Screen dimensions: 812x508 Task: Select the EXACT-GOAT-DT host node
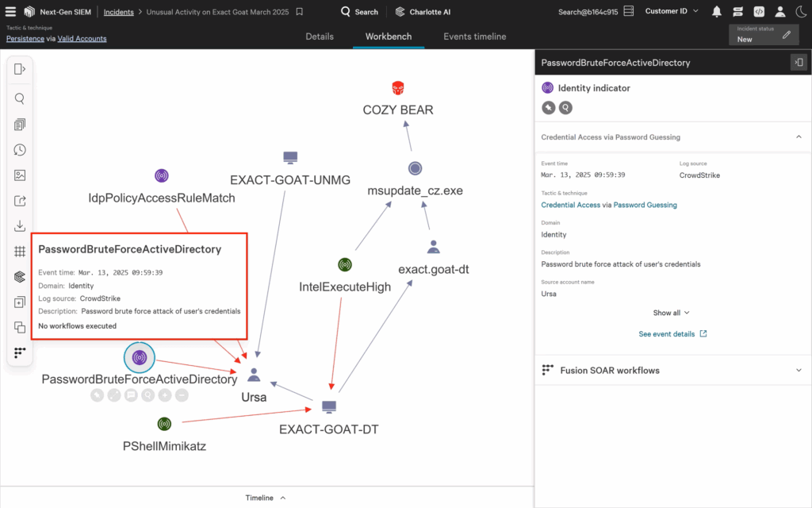[329, 407]
